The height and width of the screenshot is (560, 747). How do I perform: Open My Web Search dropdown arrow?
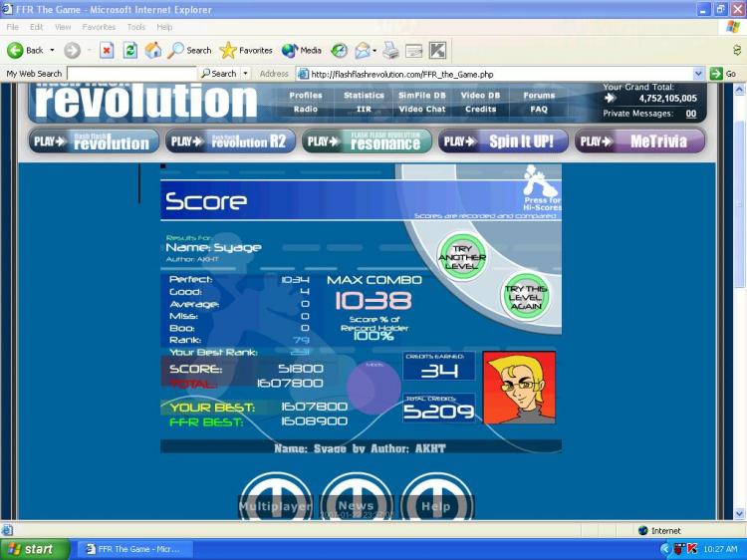pos(245,74)
